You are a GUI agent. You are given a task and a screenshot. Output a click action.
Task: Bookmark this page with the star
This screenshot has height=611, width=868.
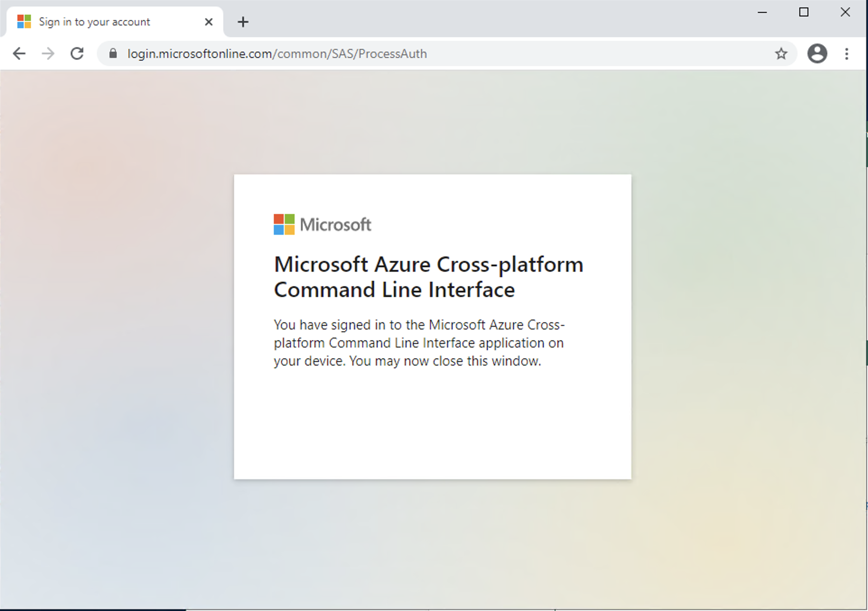point(781,54)
